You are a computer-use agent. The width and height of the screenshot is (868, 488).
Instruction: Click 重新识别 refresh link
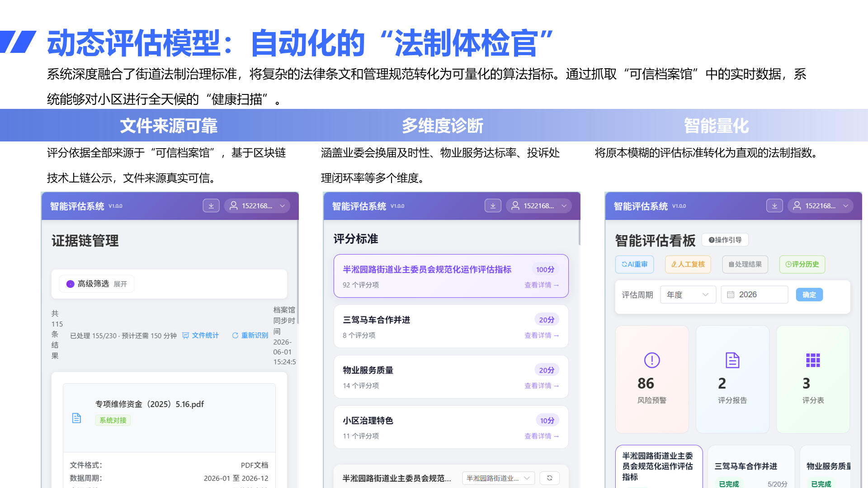[x=250, y=335]
